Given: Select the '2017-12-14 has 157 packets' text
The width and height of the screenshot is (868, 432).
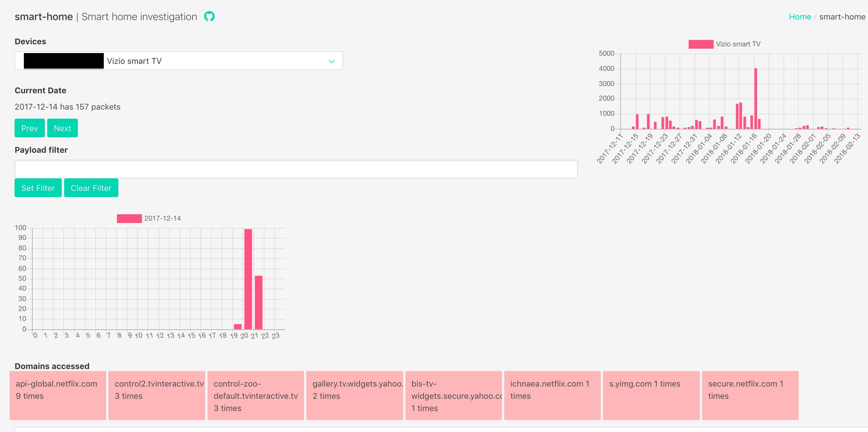Looking at the screenshot, I should click(67, 107).
